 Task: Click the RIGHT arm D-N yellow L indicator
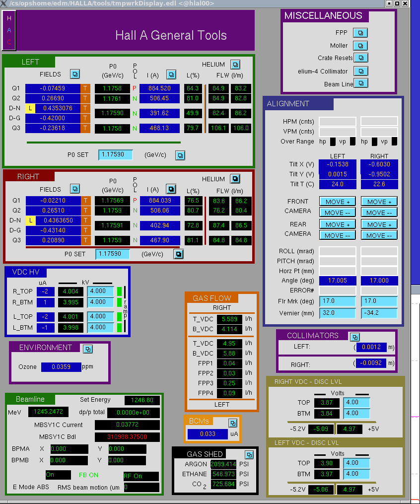30,220
